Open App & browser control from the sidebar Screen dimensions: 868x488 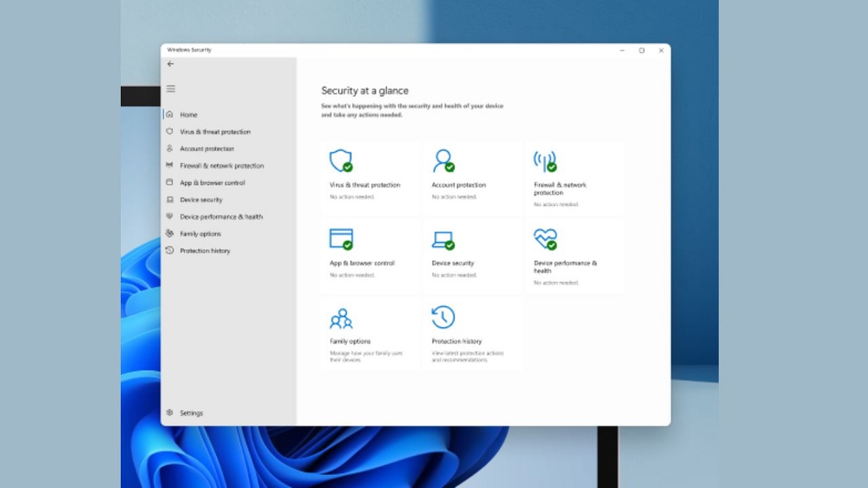click(x=213, y=183)
